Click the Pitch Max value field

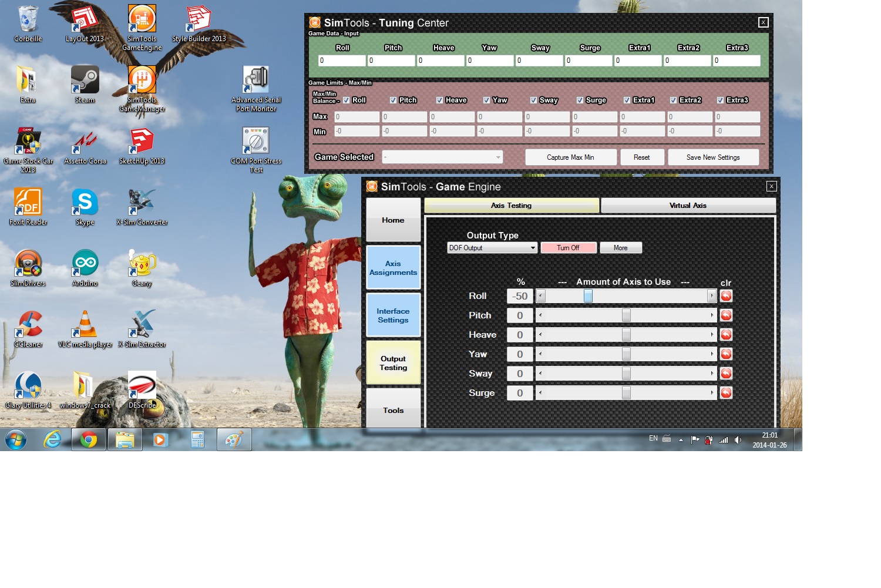pos(405,117)
